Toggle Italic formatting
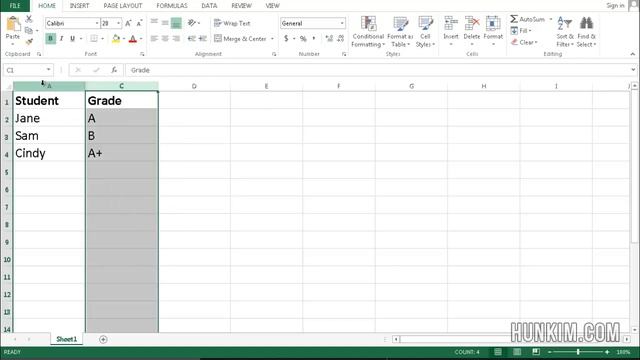This screenshot has width=640, height=360. tap(61, 38)
